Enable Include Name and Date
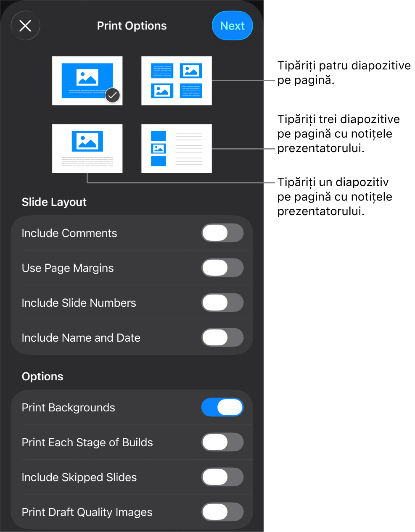 tap(222, 337)
